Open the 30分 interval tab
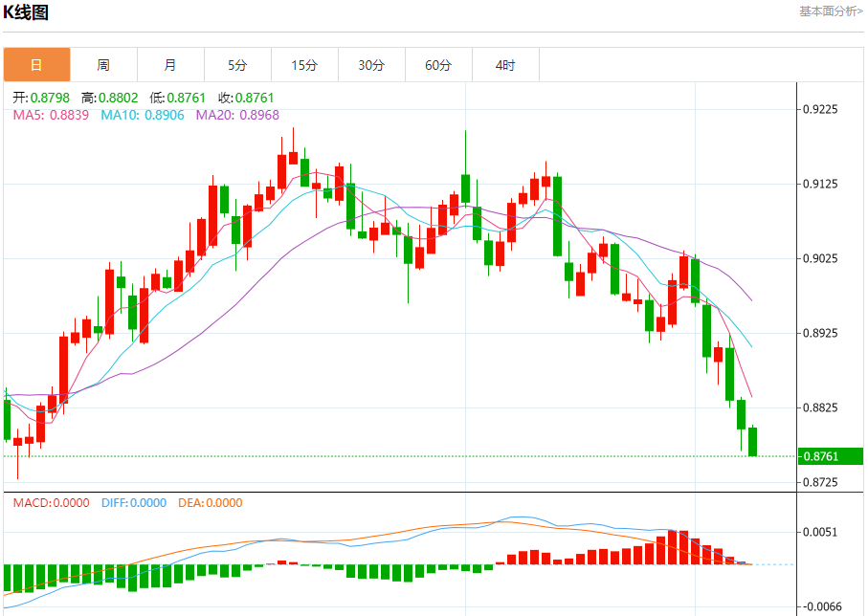The height and width of the screenshot is (616, 868). click(x=371, y=65)
